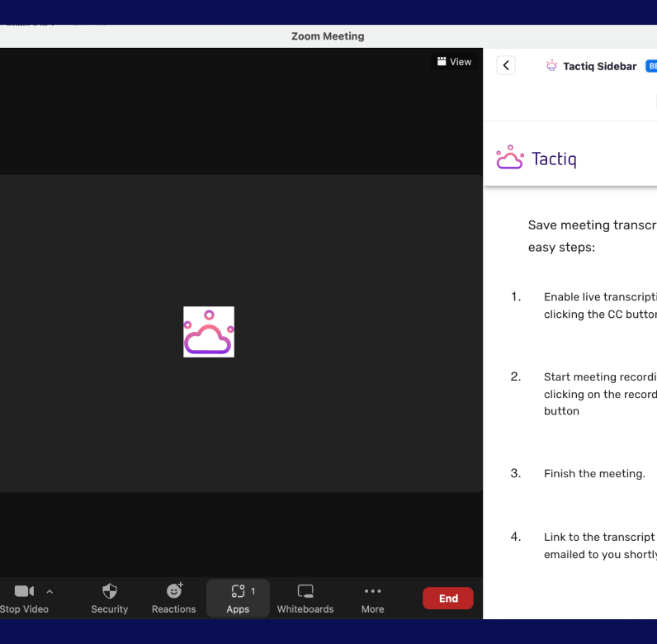Click the red End meeting button
The height and width of the screenshot is (644, 657).
coord(448,599)
